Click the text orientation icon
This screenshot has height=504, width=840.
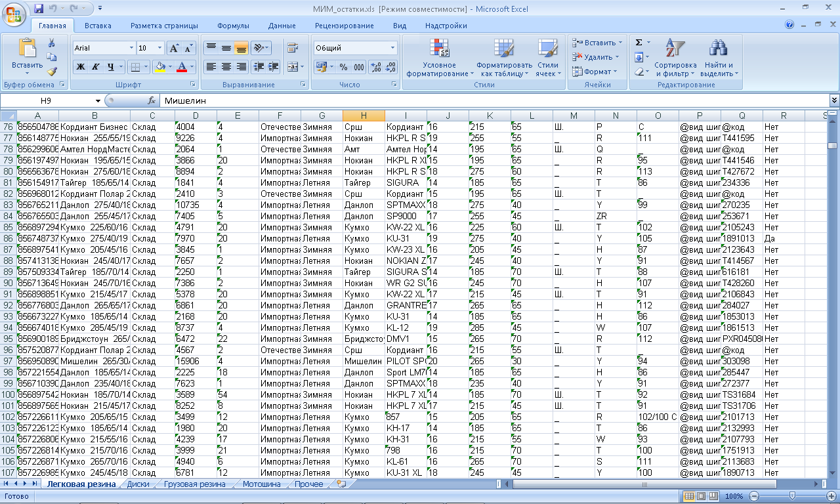[x=259, y=48]
